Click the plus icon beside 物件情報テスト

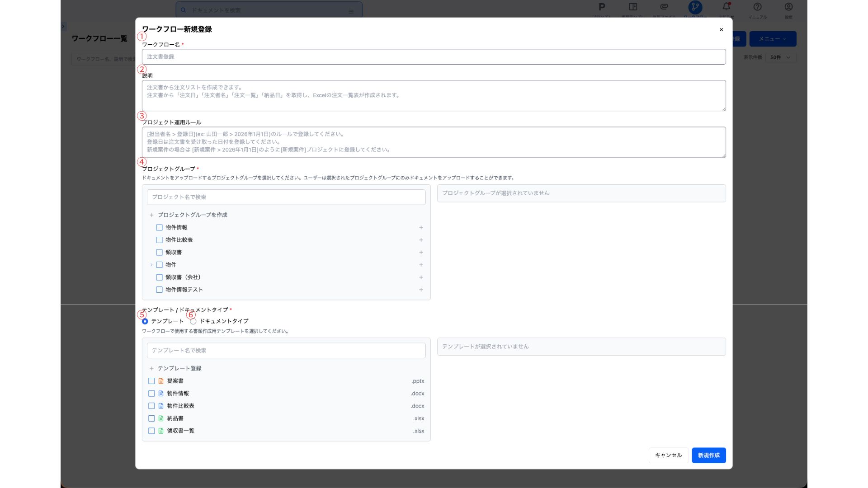pyautogui.click(x=421, y=290)
